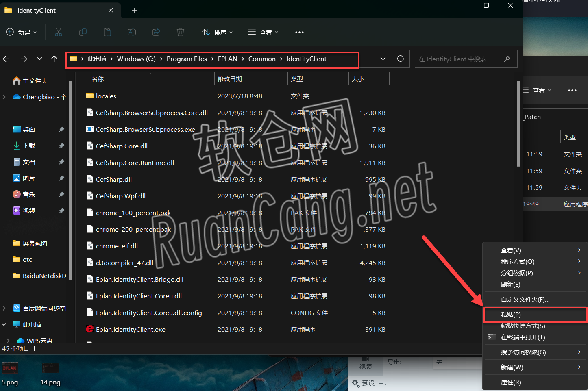Viewport: 588px width, 391px height.
Task: Open the locales folder
Action: (106, 96)
